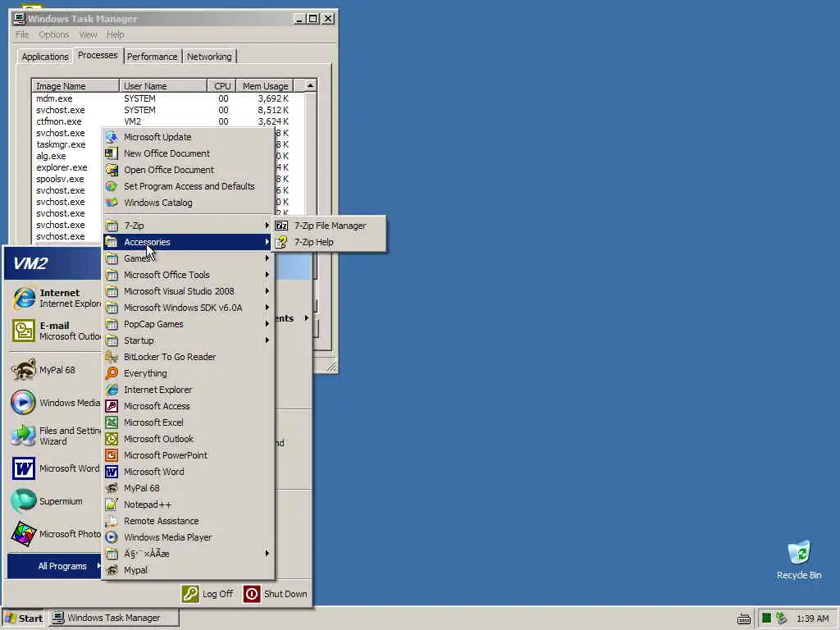The image size is (840, 630).
Task: Click the process list scroll-up arrow
Action: click(310, 85)
